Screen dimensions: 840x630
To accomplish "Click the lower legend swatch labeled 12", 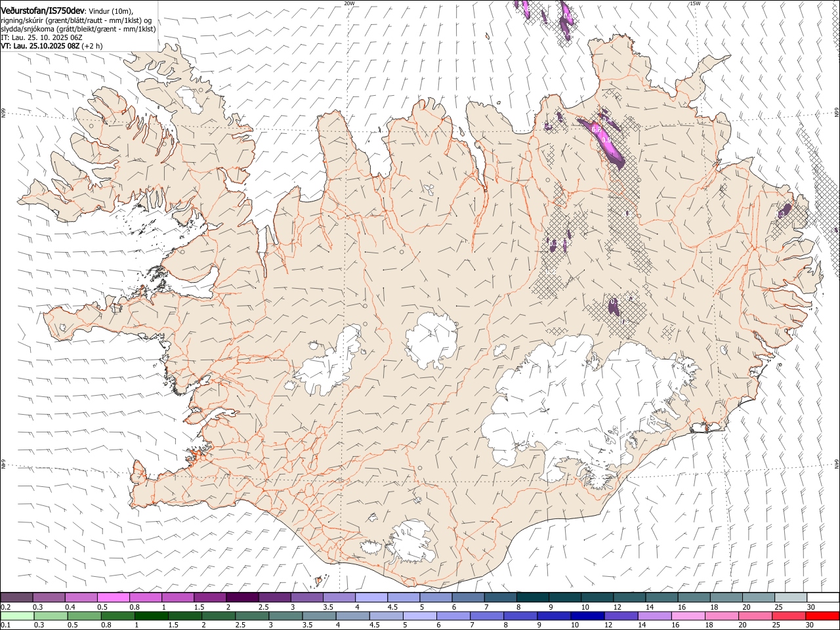I will click(621, 616).
